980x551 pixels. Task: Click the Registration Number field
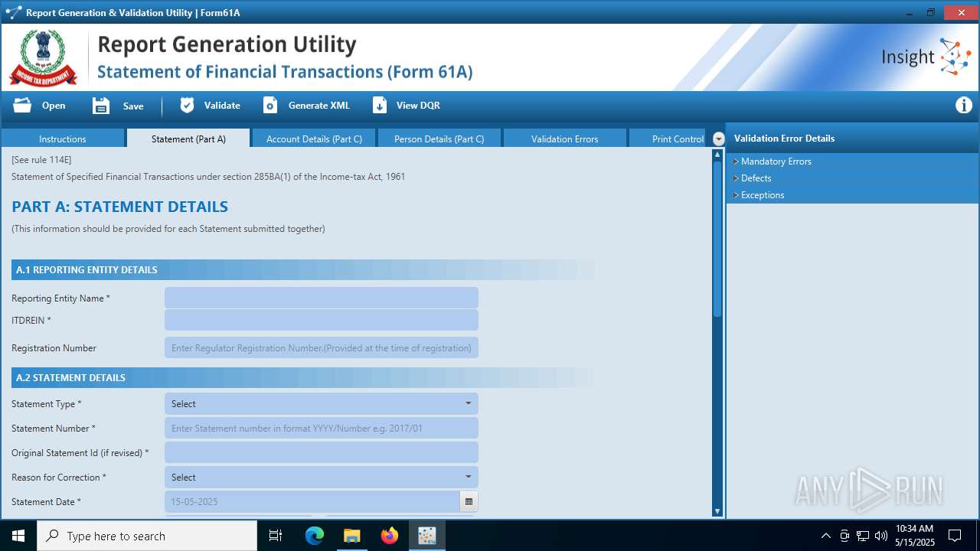[x=322, y=347]
